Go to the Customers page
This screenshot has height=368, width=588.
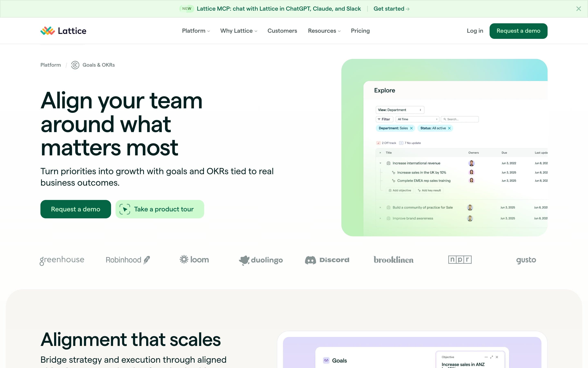pyautogui.click(x=282, y=31)
